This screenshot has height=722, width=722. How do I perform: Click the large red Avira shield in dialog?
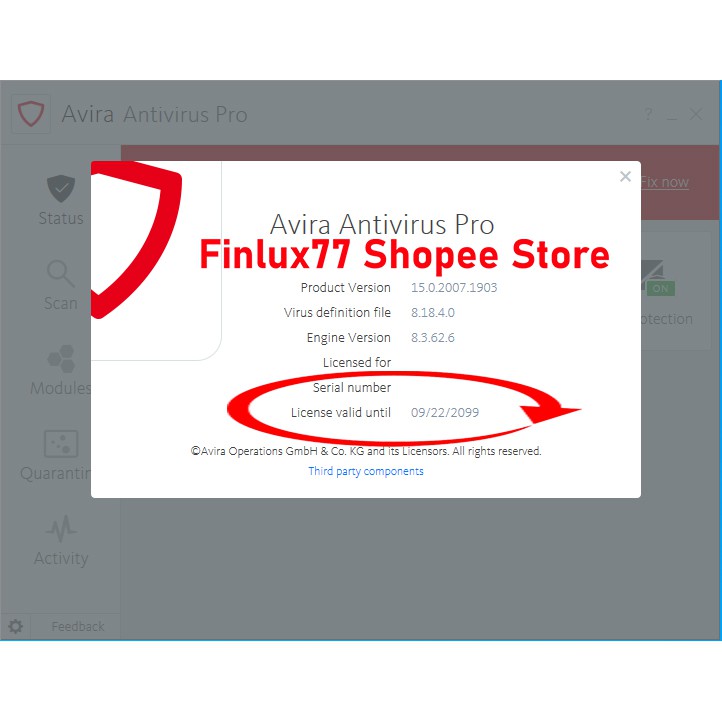(137, 239)
